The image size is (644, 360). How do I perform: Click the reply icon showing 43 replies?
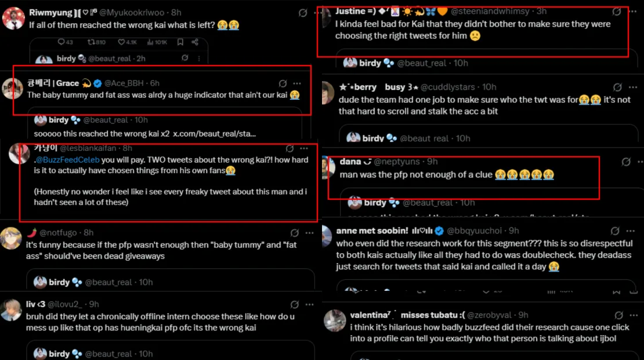tap(61, 42)
